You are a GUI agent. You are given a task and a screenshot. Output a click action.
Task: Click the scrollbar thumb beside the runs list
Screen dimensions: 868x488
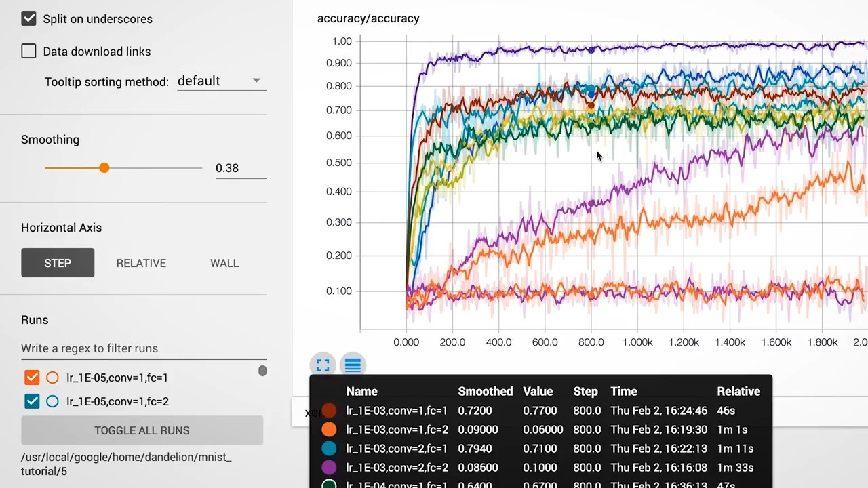pyautogui.click(x=262, y=371)
